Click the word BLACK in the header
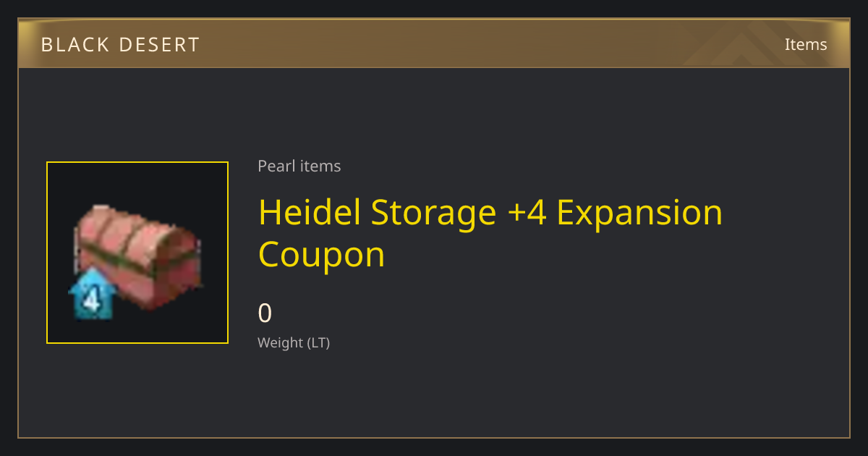This screenshot has width=868, height=456. 74,45
